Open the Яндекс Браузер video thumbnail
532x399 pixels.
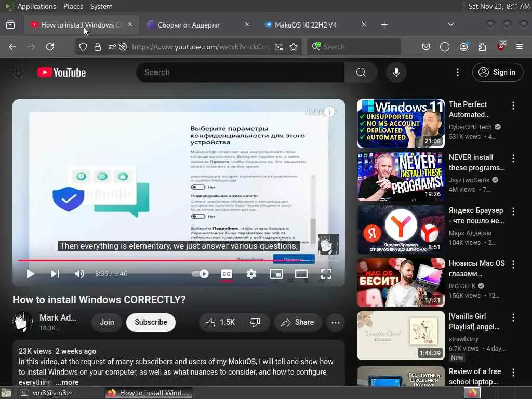(x=401, y=229)
